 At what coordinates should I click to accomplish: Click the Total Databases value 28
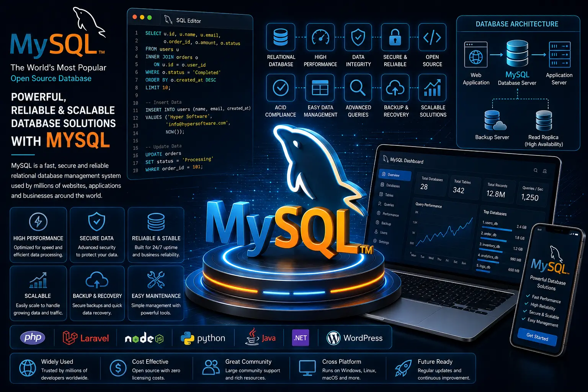424,187
